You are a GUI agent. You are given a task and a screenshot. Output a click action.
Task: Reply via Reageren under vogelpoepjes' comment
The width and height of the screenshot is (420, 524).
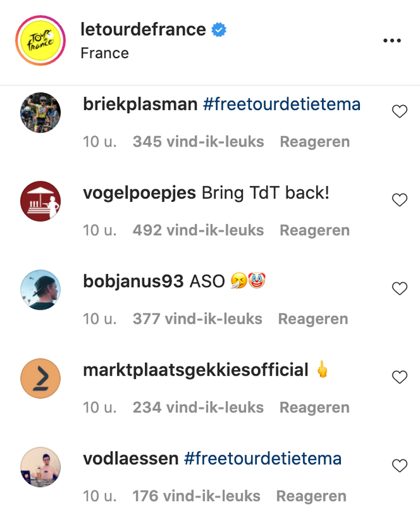(314, 230)
